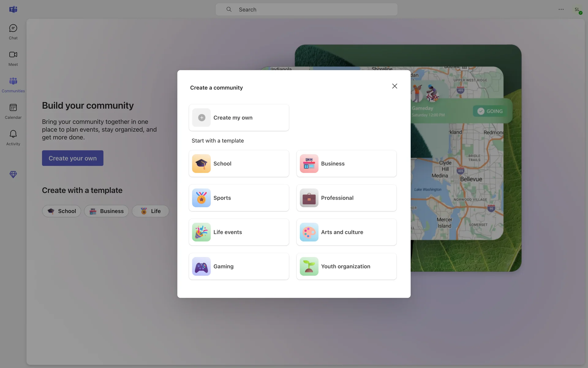Image resolution: width=588 pixels, height=368 pixels.
Task: Pick the Sports template
Action: pyautogui.click(x=239, y=198)
